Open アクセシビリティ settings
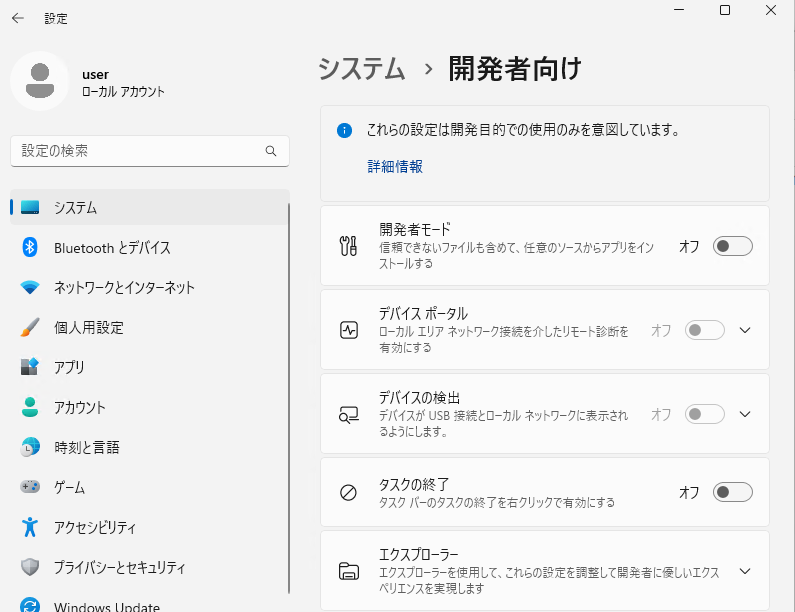Screen dimensions: 795x612 pos(94,527)
